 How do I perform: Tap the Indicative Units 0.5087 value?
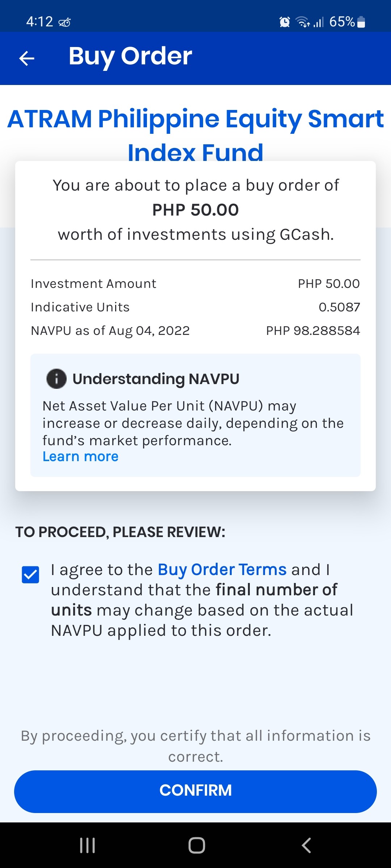[339, 307]
